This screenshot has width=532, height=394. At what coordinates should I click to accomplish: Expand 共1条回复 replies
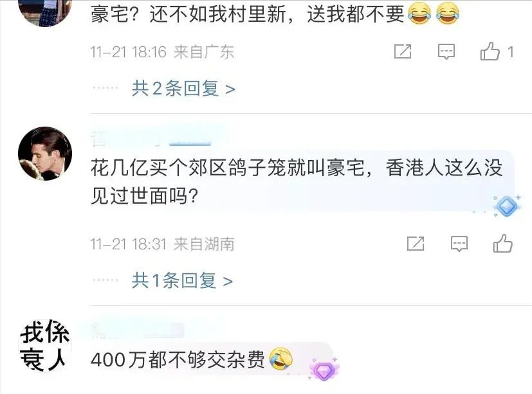(x=182, y=281)
